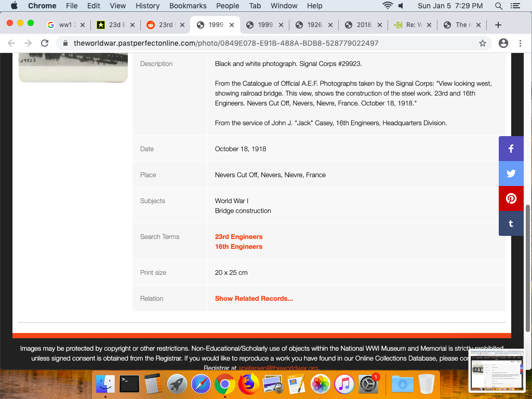The height and width of the screenshot is (399, 532).
Task: Expand Show Related Records
Action: click(254, 299)
